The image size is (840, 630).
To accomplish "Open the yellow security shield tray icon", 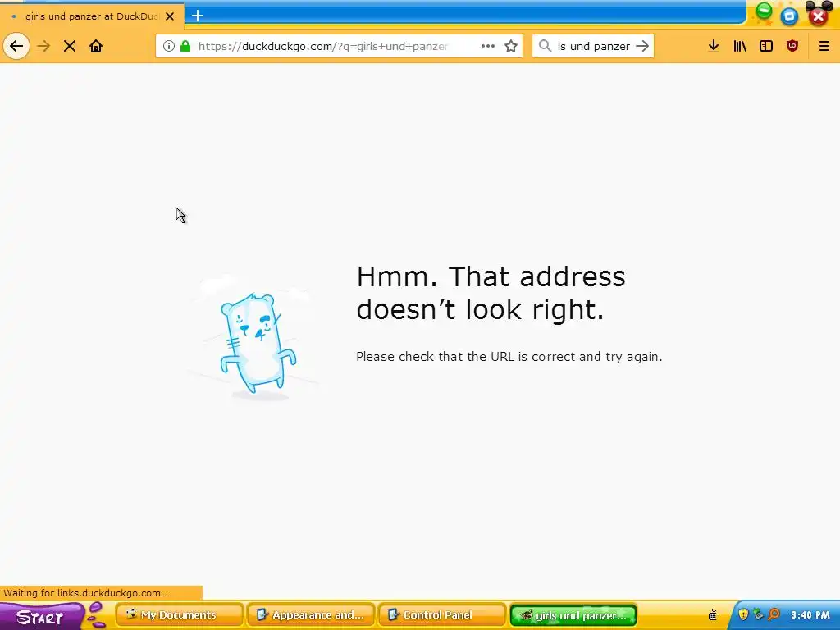I will click(743, 614).
